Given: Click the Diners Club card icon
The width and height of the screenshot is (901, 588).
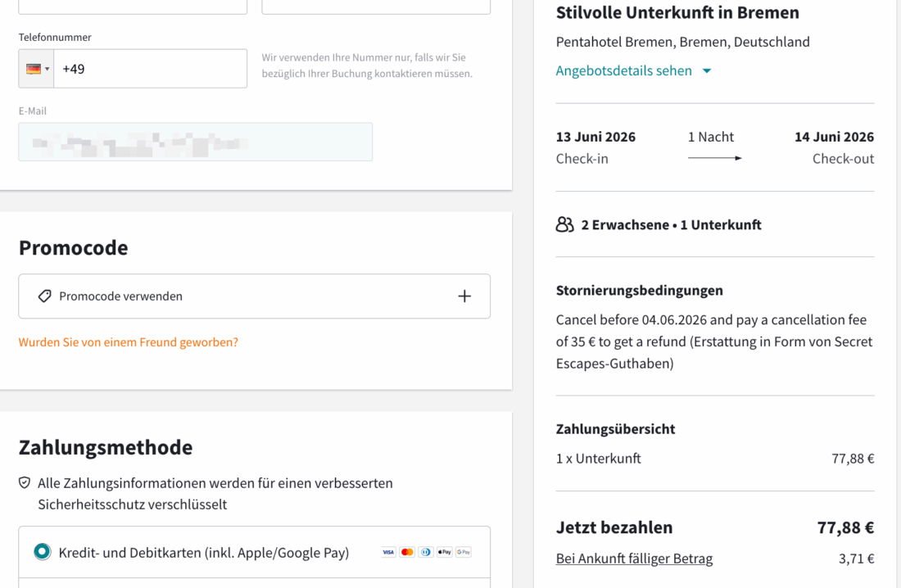Looking at the screenshot, I should (426, 552).
